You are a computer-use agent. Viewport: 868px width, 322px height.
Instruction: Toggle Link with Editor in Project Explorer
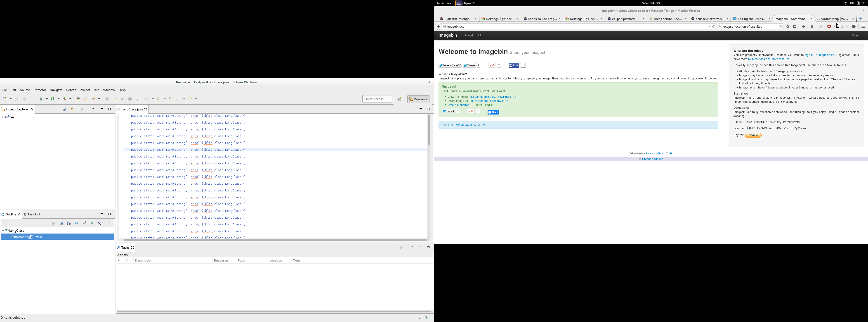pos(72,109)
